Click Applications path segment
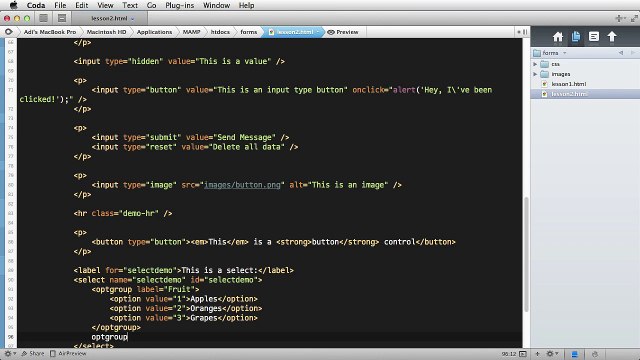640x360 pixels. (x=154, y=32)
